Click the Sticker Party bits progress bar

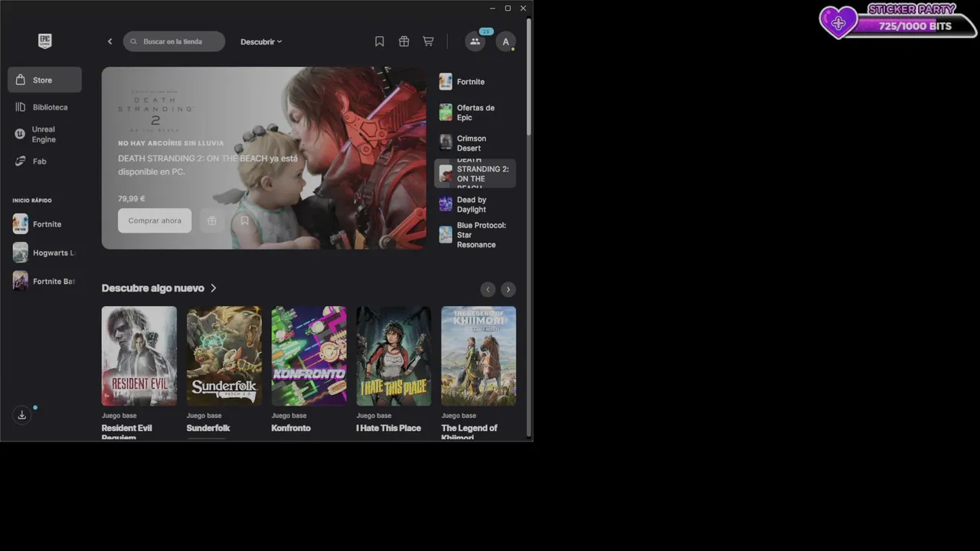point(915,26)
